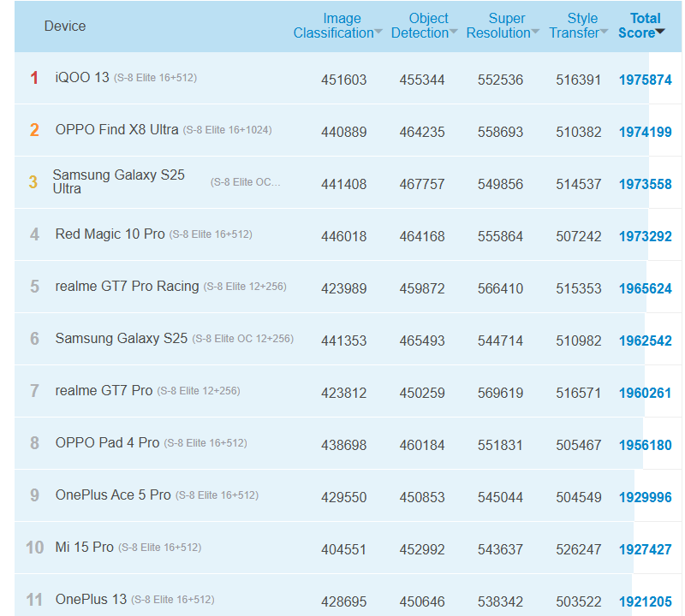Image resolution: width=685 pixels, height=616 pixels.
Task: Click total score 1956180
Action: pos(646,445)
